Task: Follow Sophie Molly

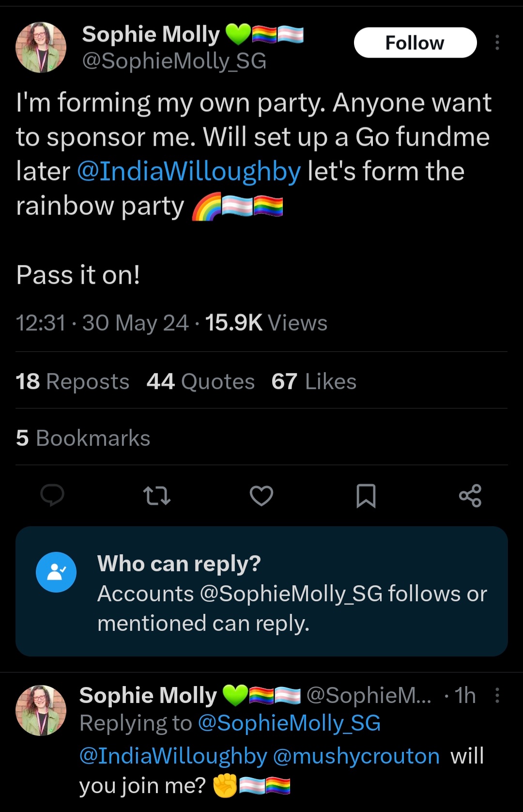Action: 415,43
